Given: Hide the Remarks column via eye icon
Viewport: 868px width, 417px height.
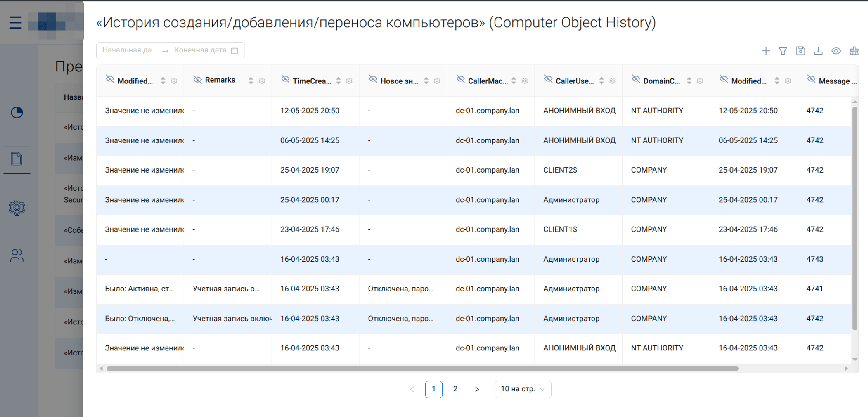Looking at the screenshot, I should (197, 80).
